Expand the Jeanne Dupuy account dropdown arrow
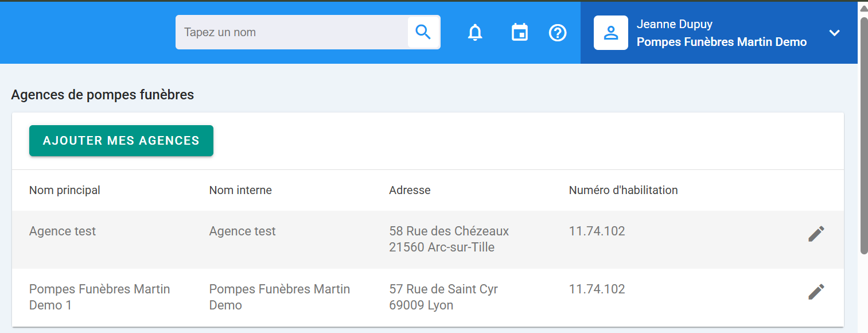 (x=834, y=33)
